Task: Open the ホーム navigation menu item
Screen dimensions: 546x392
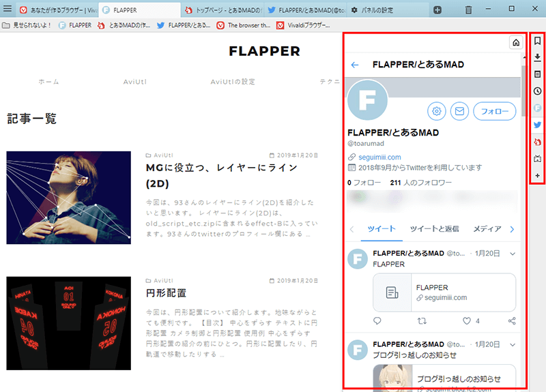Action: 48,82
